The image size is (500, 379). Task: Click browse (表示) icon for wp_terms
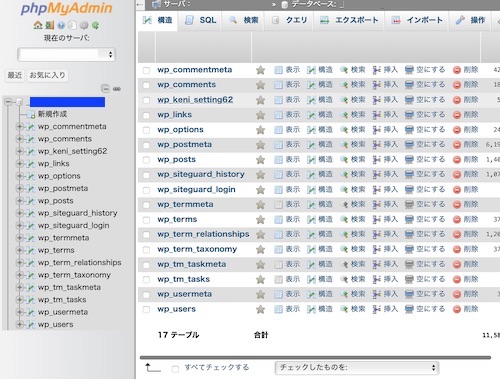(x=278, y=220)
